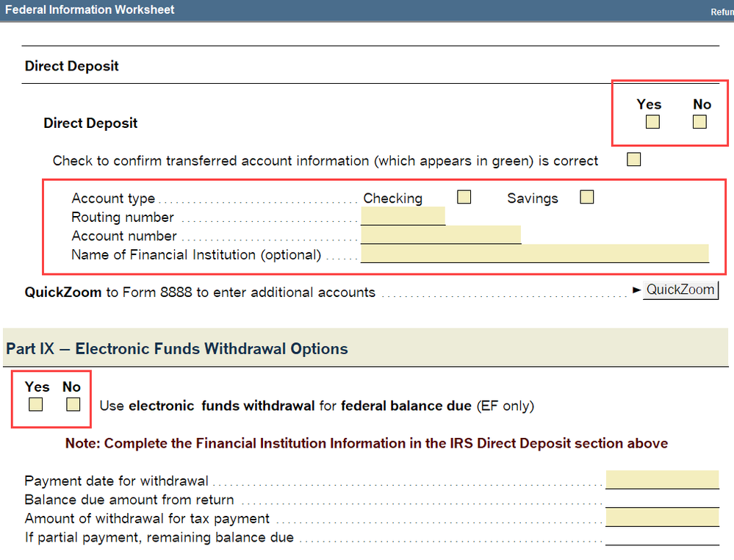Screen dimensions: 734x560
Task: Check Yes for electronic funds withdrawal
Action: [35, 404]
